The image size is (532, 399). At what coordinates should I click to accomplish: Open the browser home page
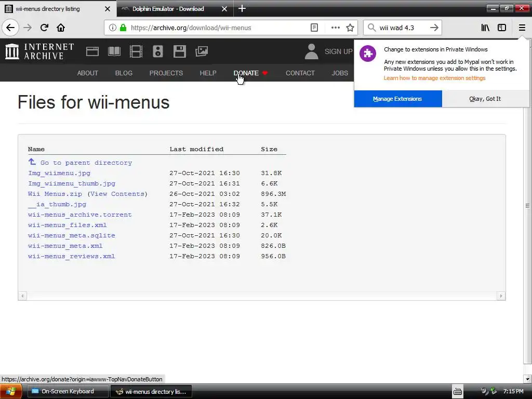61,28
